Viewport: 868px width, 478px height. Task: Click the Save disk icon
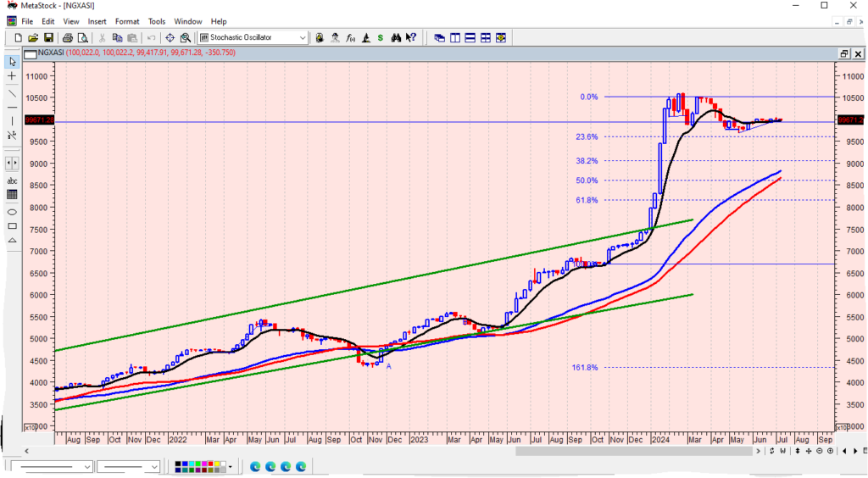(48, 38)
